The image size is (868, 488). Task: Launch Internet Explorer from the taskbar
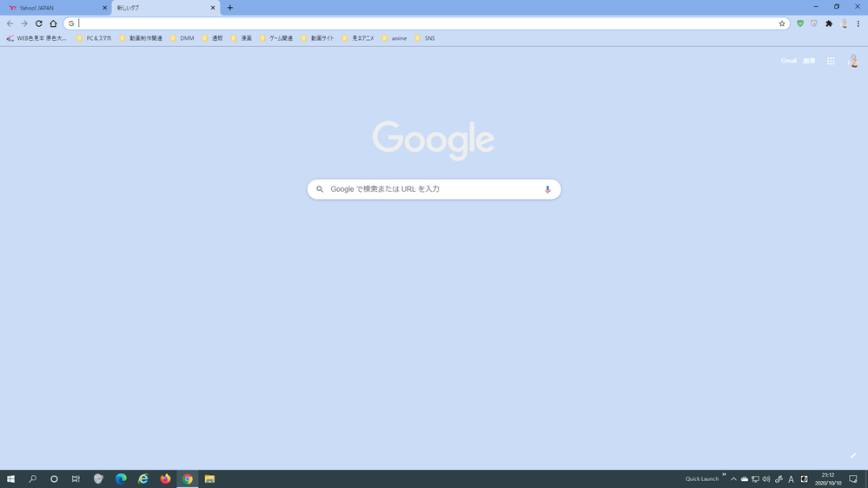tap(142, 478)
